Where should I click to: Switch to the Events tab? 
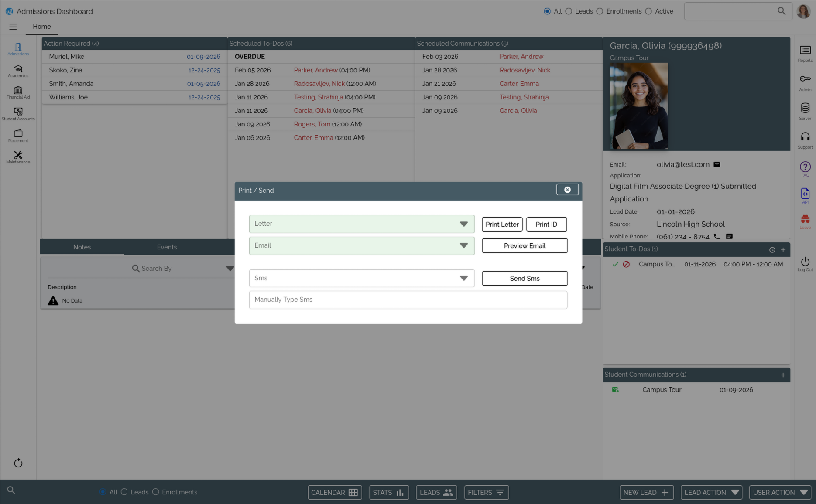(167, 247)
